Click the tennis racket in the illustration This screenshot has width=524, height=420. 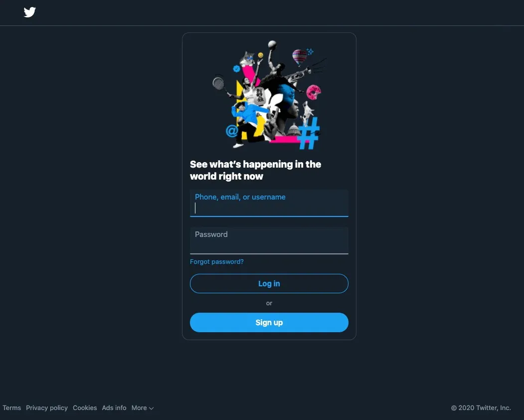click(218, 84)
